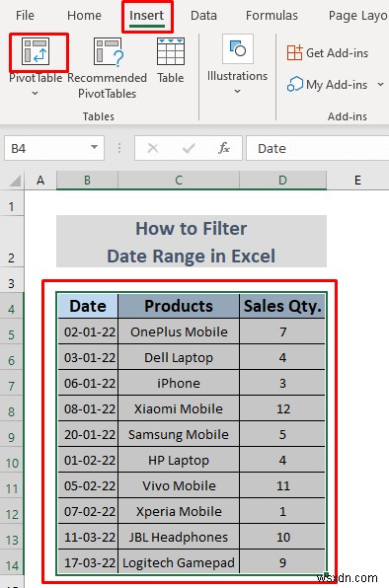Click the formula bar containing Date

click(317, 149)
